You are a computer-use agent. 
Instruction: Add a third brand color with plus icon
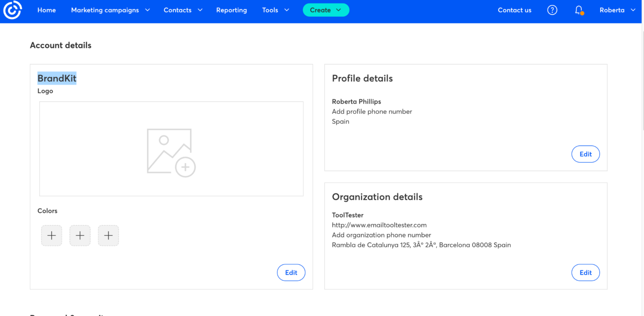pyautogui.click(x=108, y=235)
